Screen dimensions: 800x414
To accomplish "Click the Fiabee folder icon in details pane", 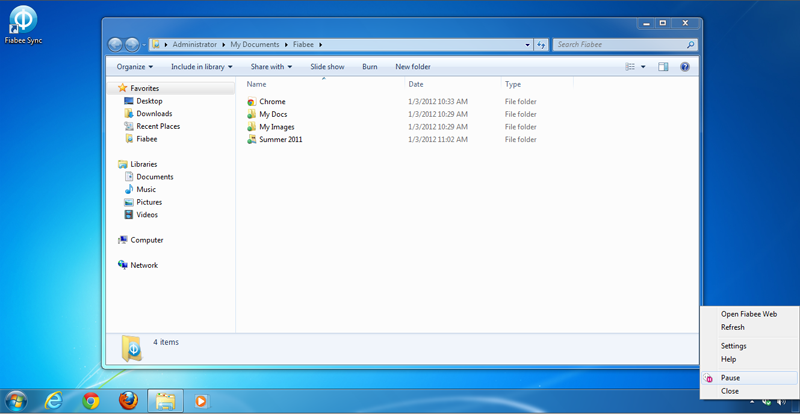I will click(x=133, y=348).
